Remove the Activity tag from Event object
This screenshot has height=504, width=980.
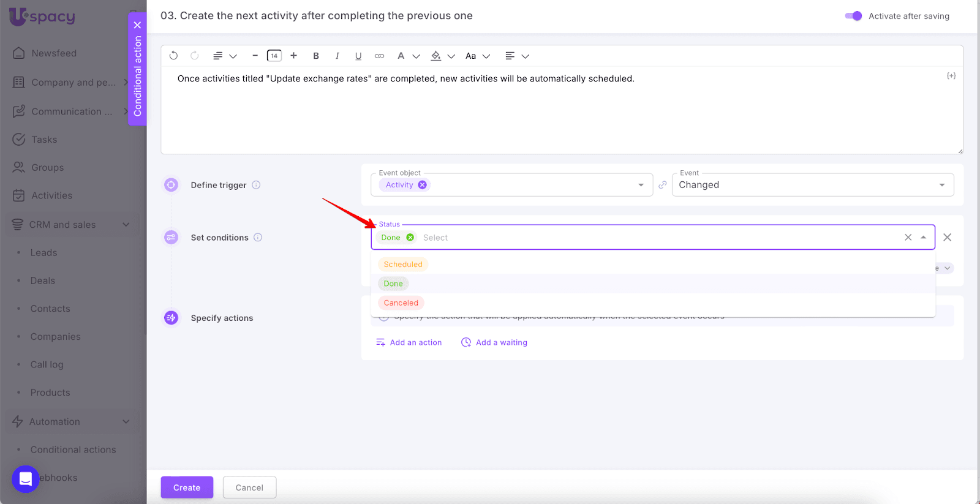click(423, 185)
